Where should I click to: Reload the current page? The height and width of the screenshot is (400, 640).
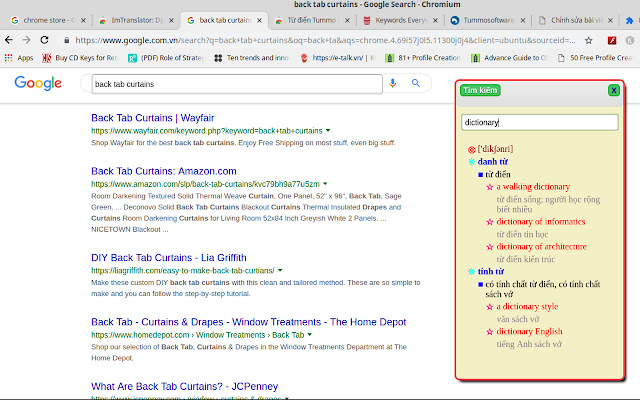point(44,40)
